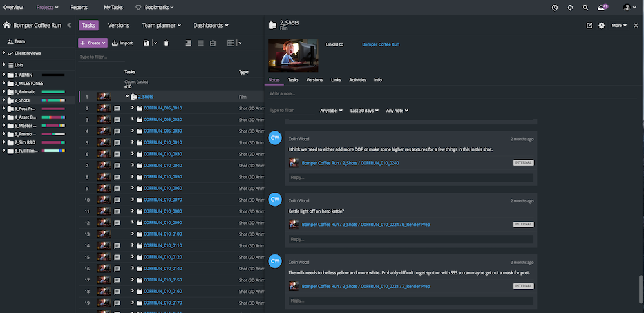Click the tasks Type to filter field
Viewport: 644px width, 313px height.
(101, 57)
